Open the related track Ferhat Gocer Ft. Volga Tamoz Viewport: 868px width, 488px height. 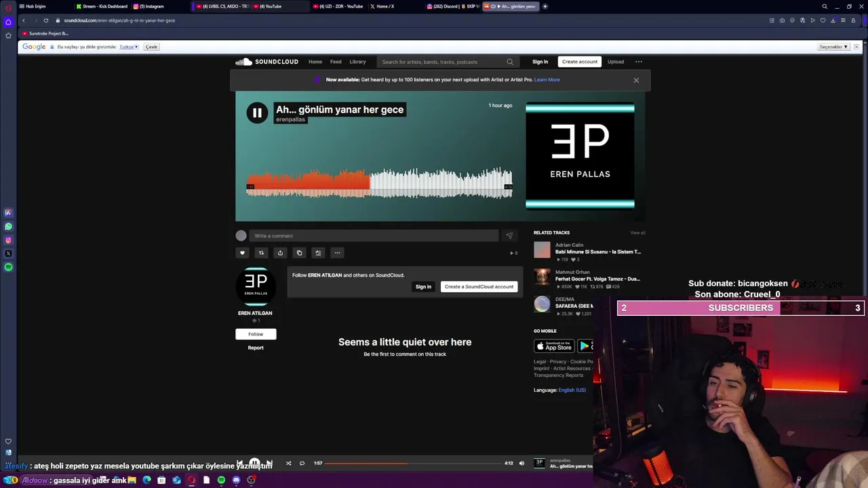(597, 279)
